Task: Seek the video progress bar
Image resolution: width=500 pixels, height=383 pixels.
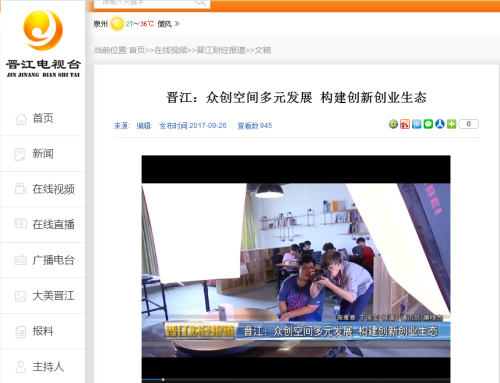Action: coord(296,379)
